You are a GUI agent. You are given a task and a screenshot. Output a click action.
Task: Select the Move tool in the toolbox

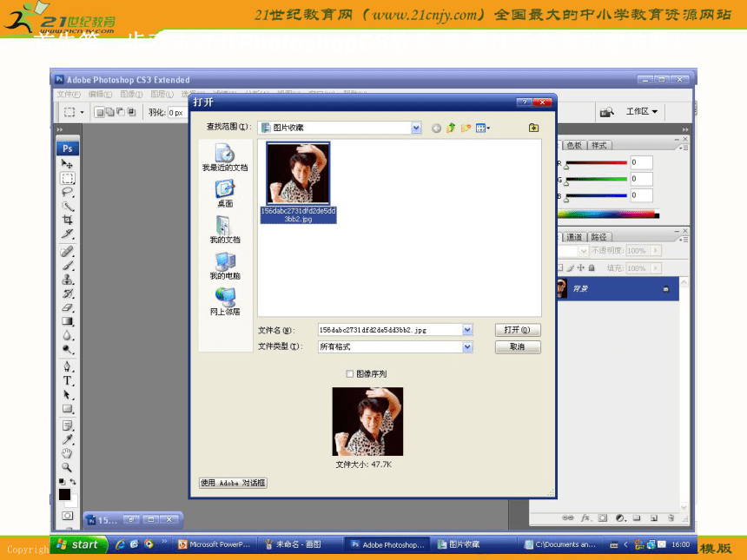(67, 164)
